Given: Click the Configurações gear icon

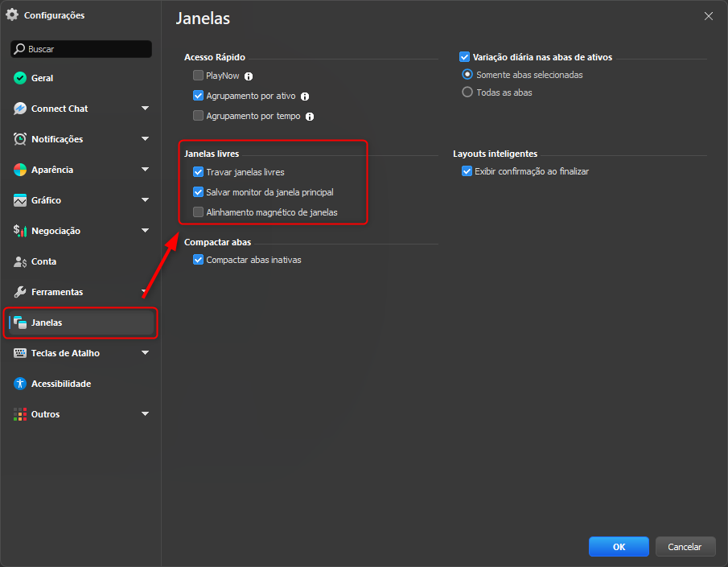Looking at the screenshot, I should 12,14.
